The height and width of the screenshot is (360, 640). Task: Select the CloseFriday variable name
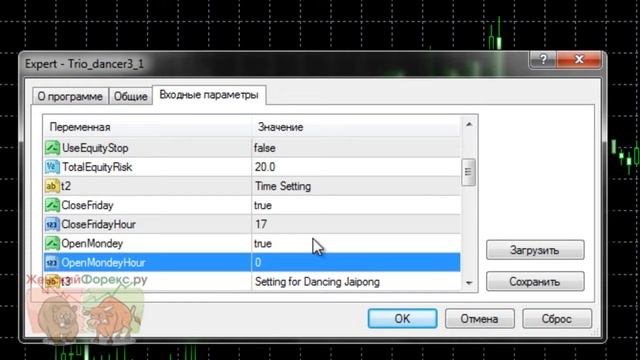(x=87, y=205)
